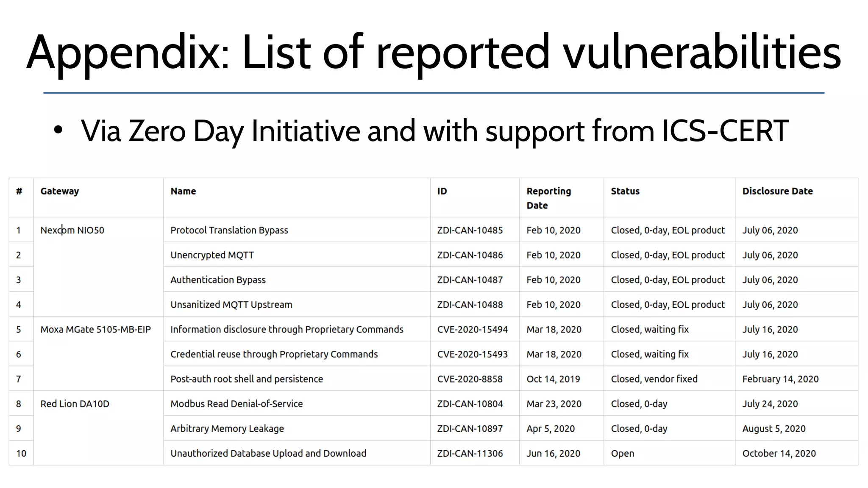Select ID 'ZDI-CAN-10487'

click(x=470, y=280)
